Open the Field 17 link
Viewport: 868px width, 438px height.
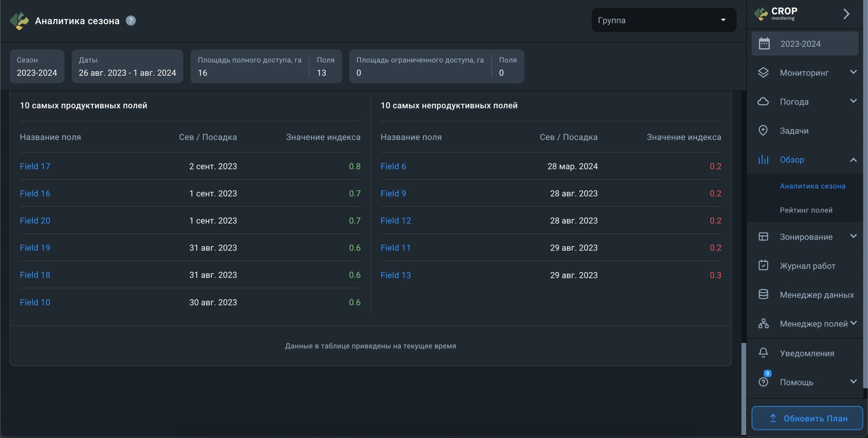click(35, 166)
